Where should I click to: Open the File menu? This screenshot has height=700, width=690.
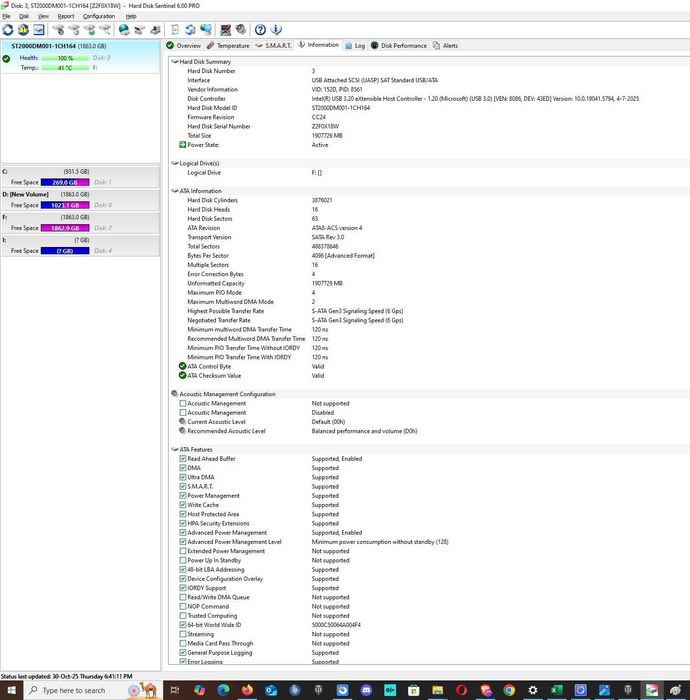point(6,16)
